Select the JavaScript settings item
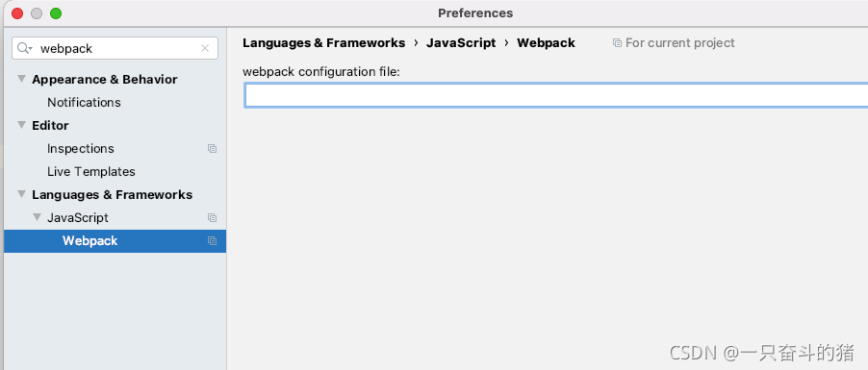The image size is (868, 370). [78, 218]
